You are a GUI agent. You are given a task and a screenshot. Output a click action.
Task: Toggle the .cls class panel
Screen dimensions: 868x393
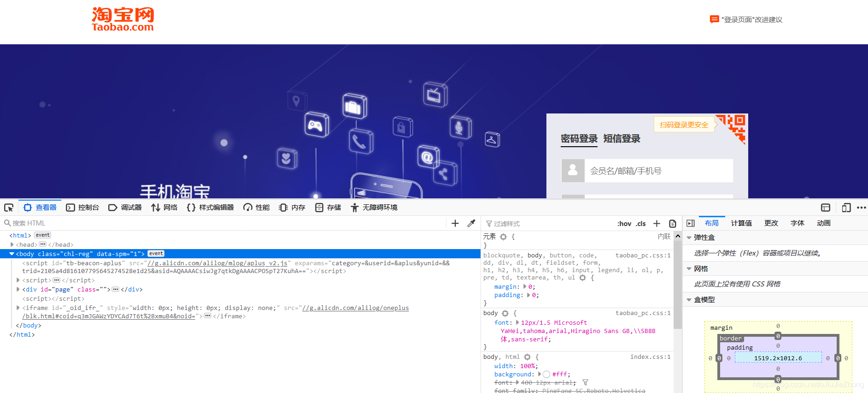coord(641,224)
